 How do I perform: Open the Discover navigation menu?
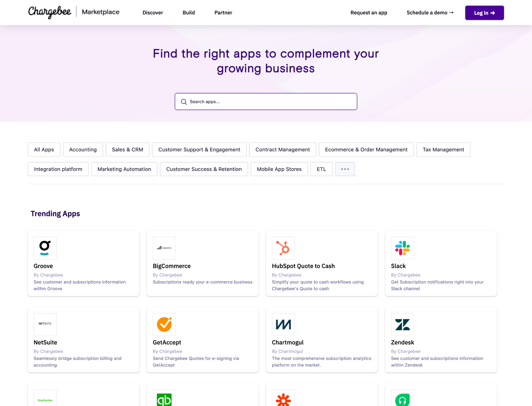[153, 13]
